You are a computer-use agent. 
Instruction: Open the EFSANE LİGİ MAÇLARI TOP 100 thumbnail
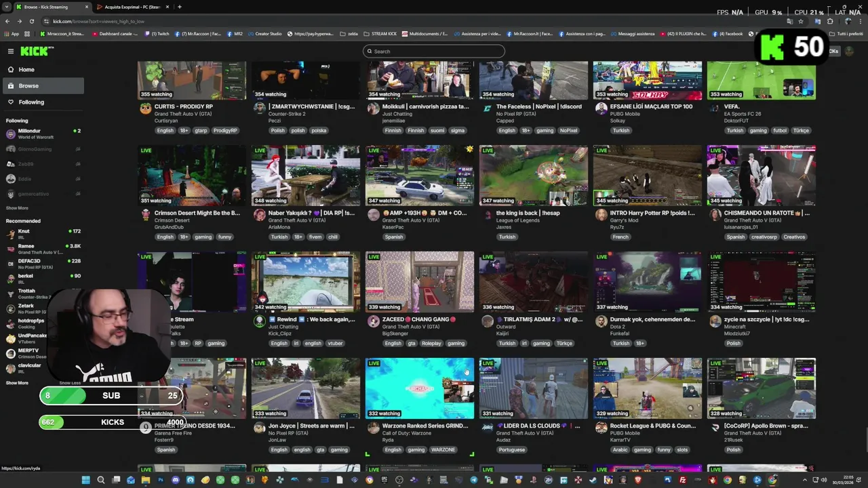click(648, 80)
